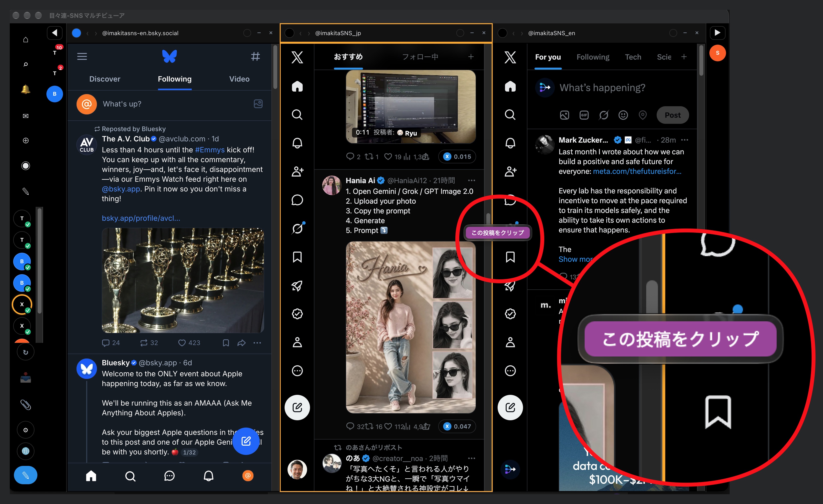Image resolution: width=823 pixels, height=504 pixels.
Task: Open the three-dot menu on the Hania Ai post
Action: (471, 180)
